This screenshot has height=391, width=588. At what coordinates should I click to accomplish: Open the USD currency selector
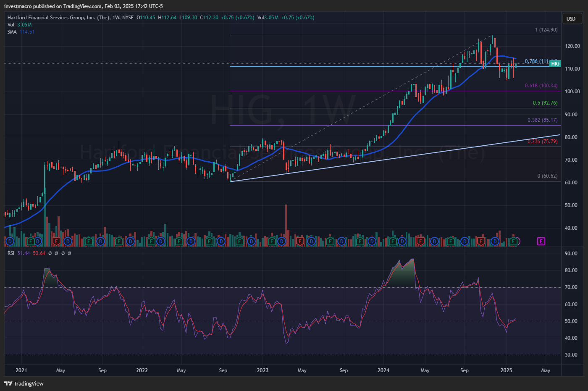[x=571, y=18]
